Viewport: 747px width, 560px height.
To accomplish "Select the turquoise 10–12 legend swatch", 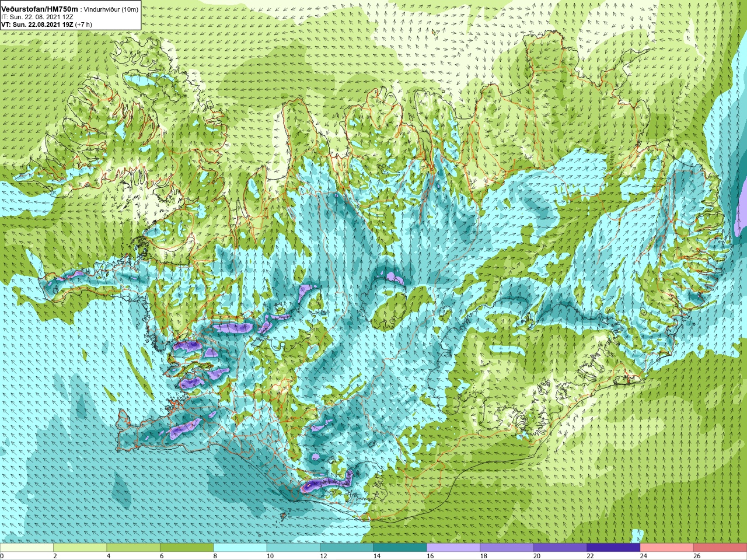I will [x=294, y=548].
